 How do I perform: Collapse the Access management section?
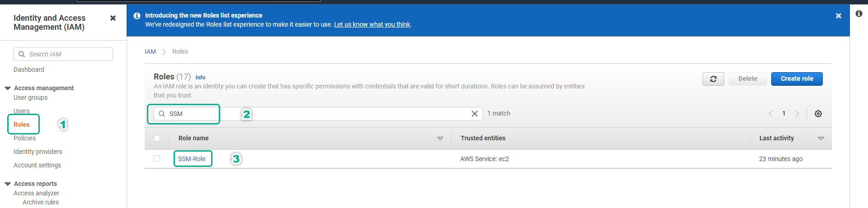pyautogui.click(x=8, y=88)
